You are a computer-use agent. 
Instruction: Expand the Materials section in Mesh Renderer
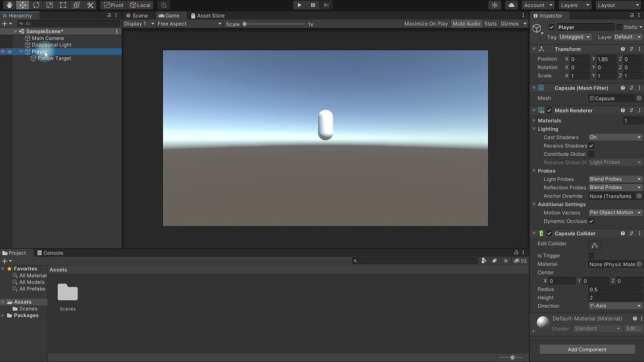coord(535,120)
